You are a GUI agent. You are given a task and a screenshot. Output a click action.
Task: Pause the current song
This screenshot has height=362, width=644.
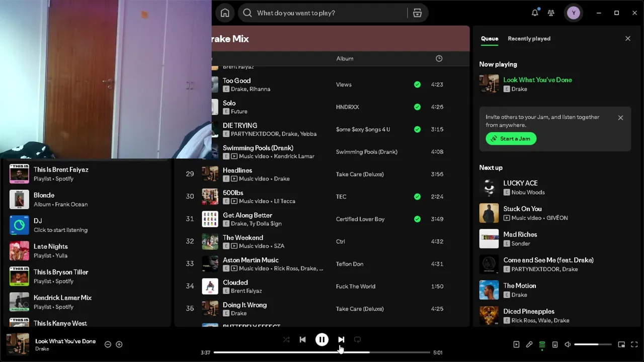pos(322,340)
